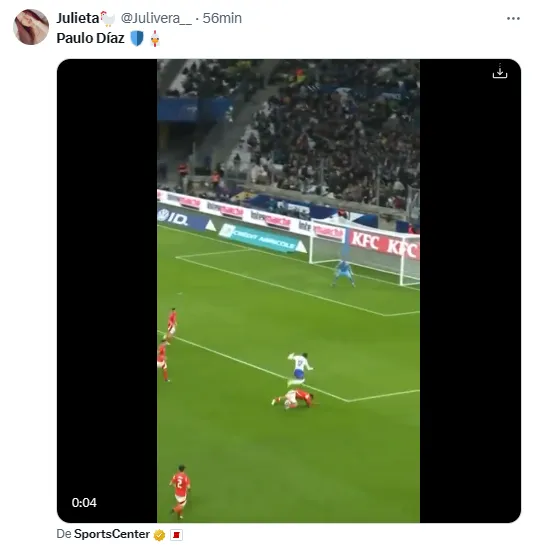Open the three-dot more options menu

pos(513,19)
